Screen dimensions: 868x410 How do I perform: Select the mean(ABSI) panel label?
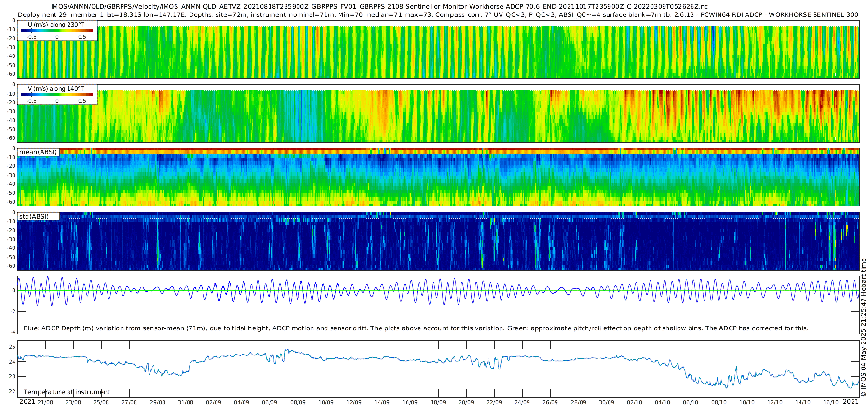pos(38,152)
